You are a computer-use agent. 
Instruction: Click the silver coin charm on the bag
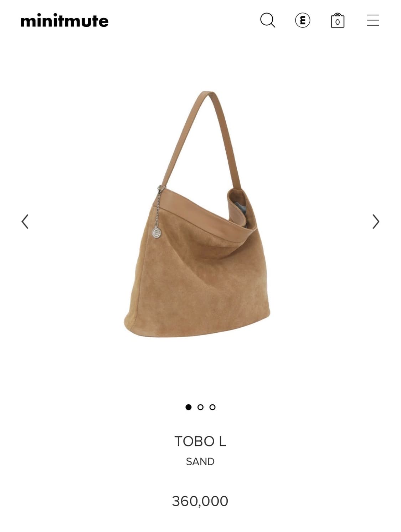156,233
